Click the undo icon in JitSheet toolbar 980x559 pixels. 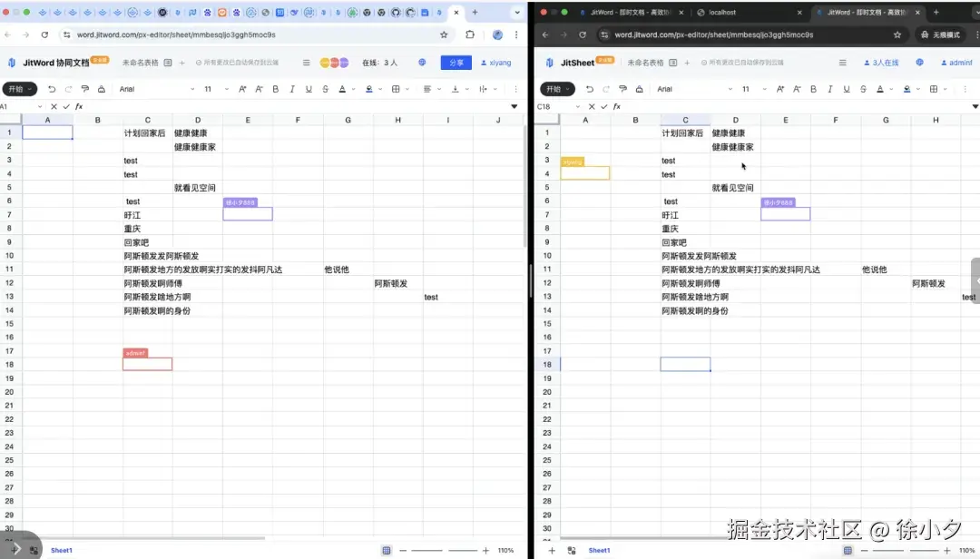pos(592,87)
